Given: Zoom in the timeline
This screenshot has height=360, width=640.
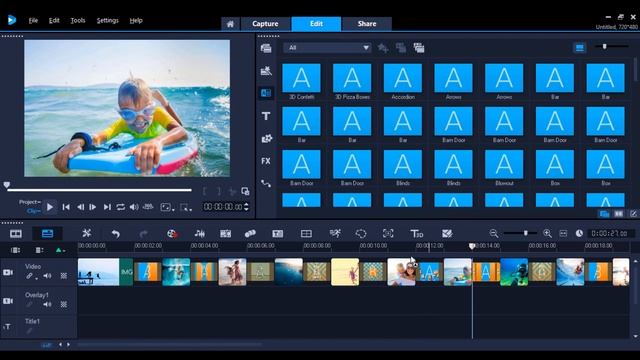Looking at the screenshot, I should coord(547,233).
